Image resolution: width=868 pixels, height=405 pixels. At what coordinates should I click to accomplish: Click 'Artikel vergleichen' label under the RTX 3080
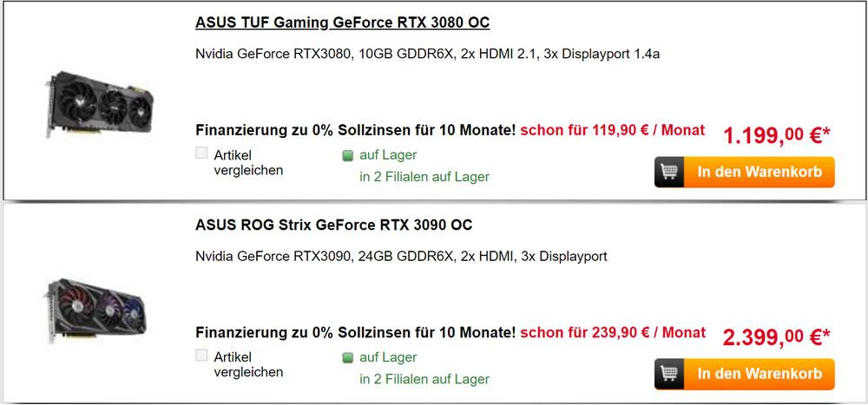[x=248, y=162]
